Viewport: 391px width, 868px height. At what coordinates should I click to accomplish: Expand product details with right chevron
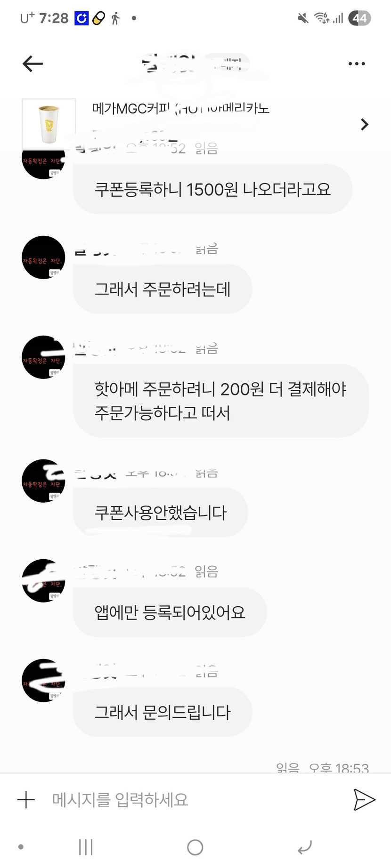pos(364,124)
